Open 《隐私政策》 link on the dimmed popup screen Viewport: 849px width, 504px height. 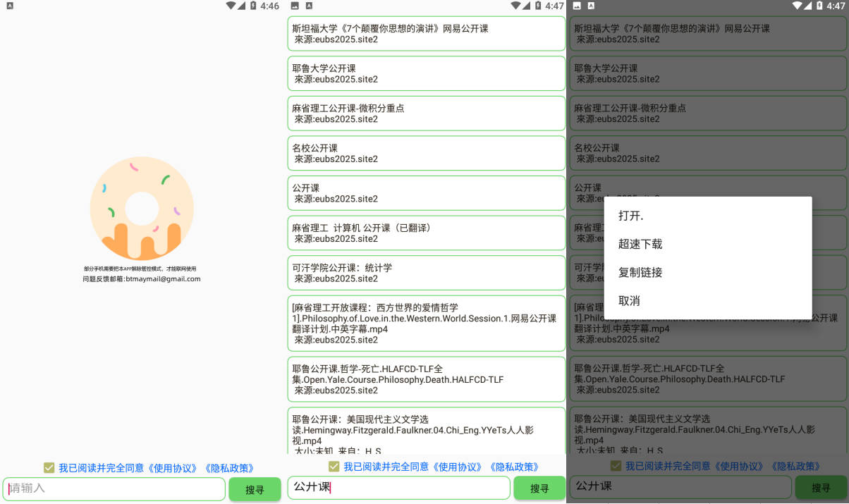point(796,467)
